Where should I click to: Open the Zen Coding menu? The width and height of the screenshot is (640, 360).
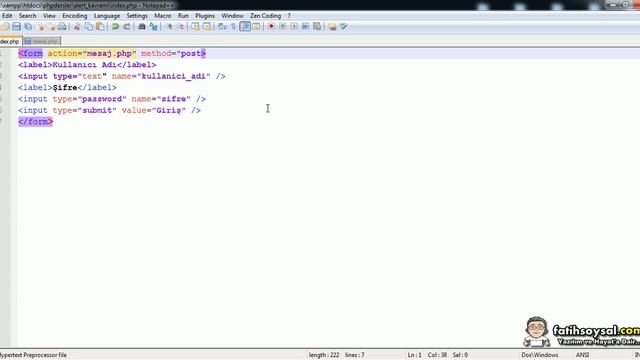point(265,16)
